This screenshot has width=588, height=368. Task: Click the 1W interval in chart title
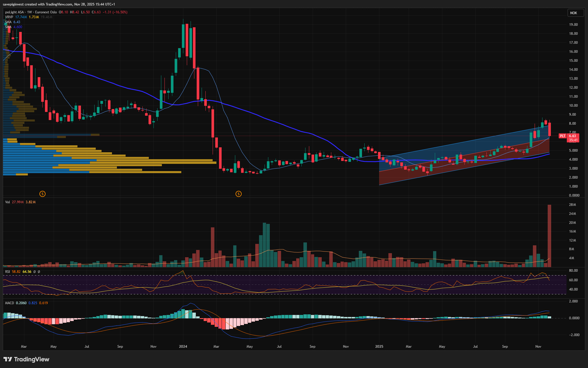(29, 12)
